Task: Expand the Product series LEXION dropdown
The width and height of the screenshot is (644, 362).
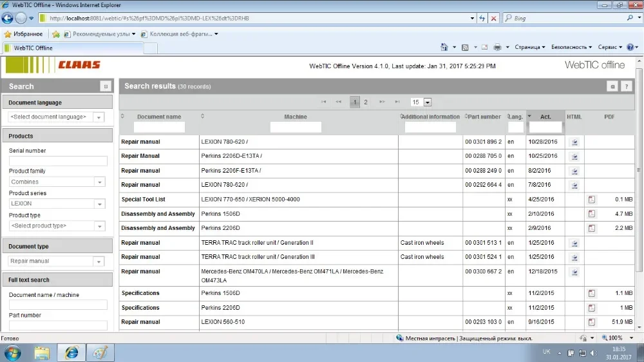Action: (99, 204)
